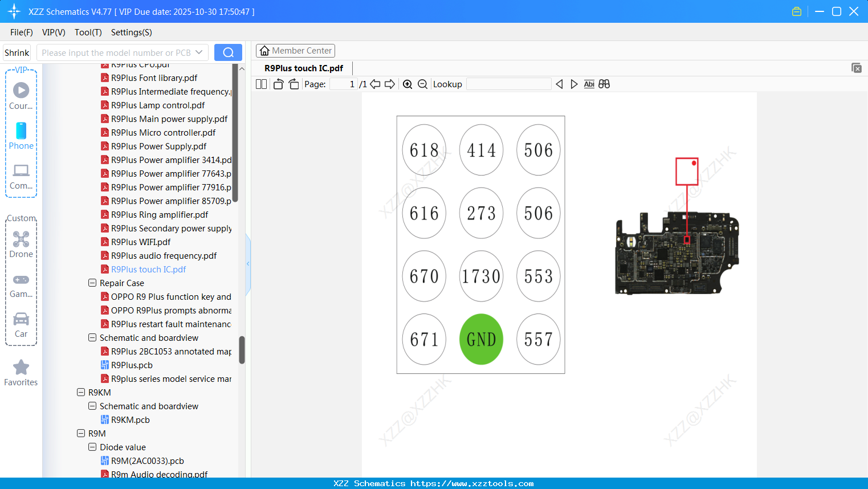
Task: Click the green GND pad
Action: [x=482, y=340]
